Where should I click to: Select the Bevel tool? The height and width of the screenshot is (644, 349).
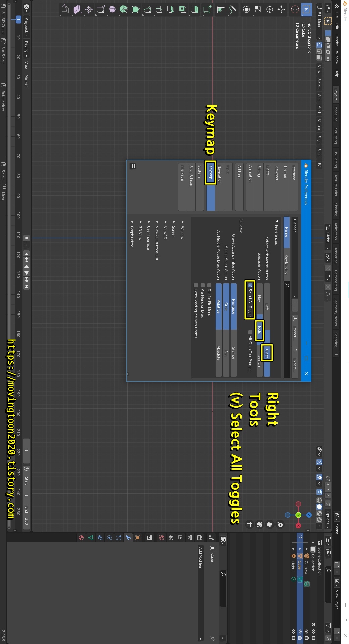point(170,9)
